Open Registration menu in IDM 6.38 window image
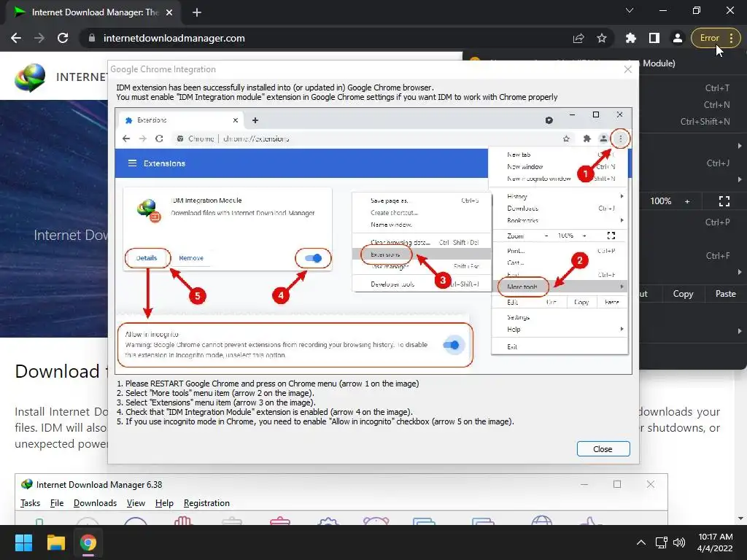 pyautogui.click(x=206, y=503)
